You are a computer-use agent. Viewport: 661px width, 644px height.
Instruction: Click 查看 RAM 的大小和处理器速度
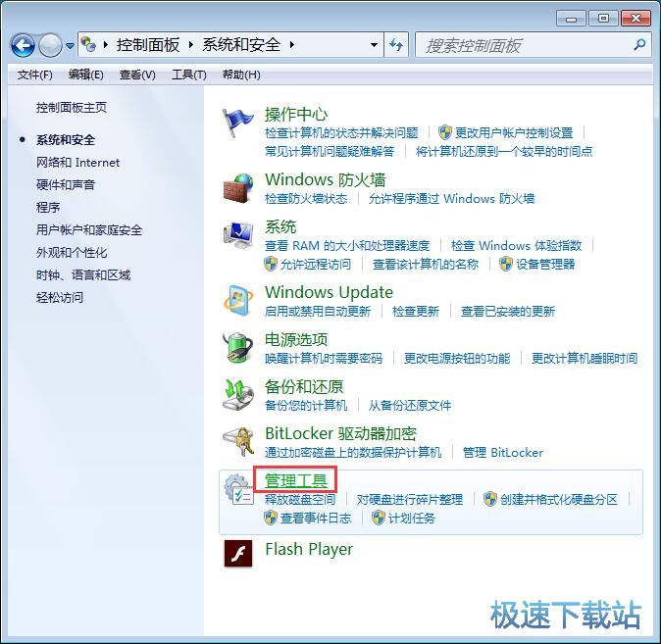pos(347,245)
